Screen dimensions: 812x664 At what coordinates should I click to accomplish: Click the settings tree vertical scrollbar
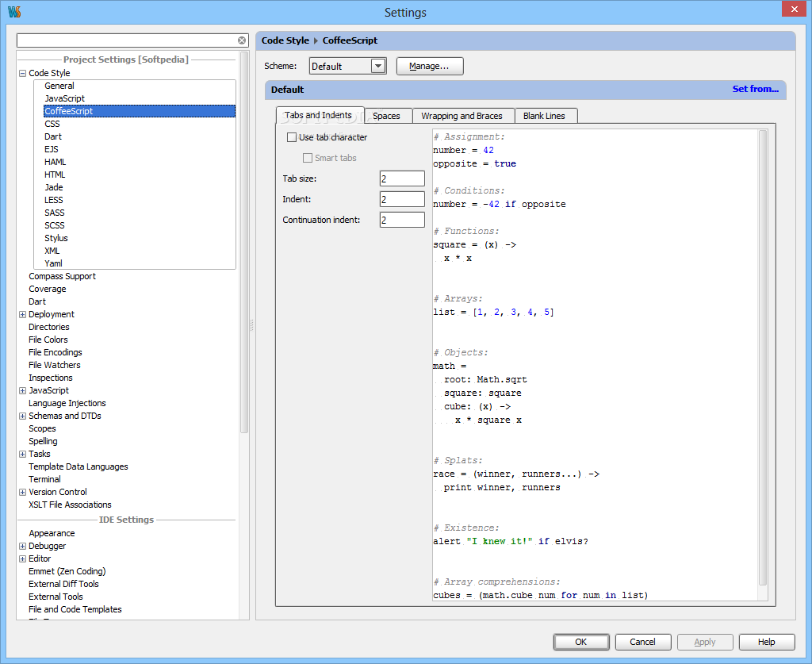click(244, 244)
